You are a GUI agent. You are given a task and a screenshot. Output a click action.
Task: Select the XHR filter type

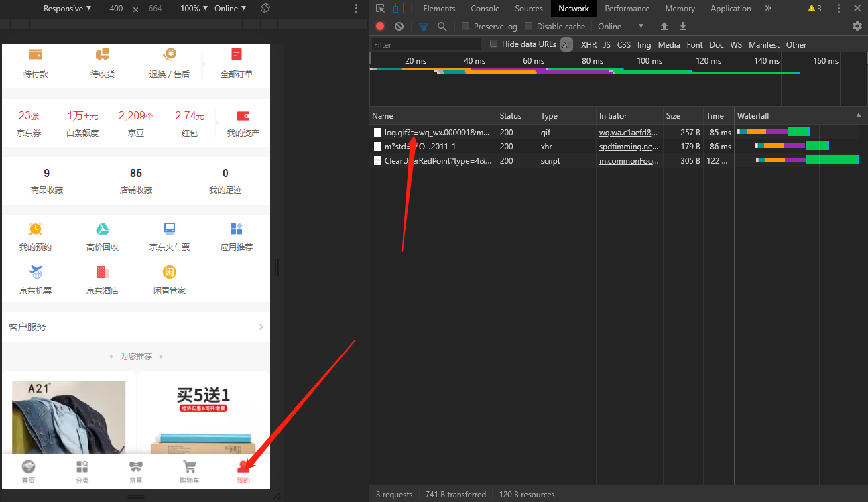[588, 44]
